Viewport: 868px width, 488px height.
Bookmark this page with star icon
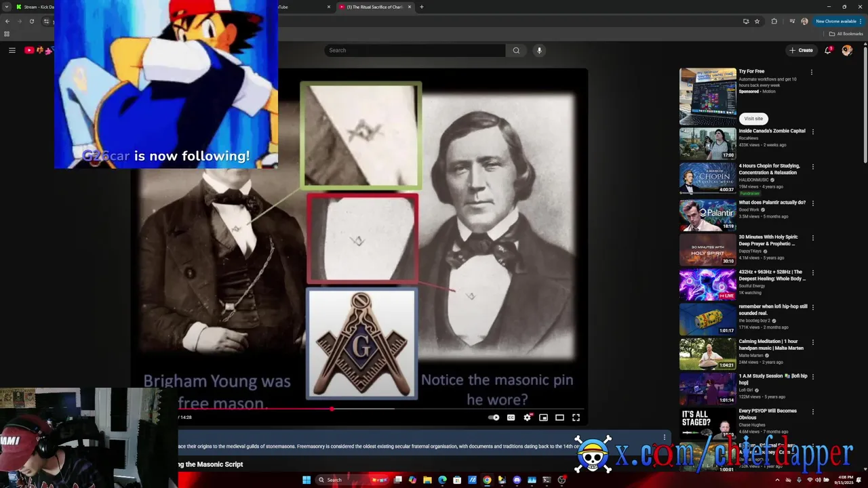click(x=757, y=21)
